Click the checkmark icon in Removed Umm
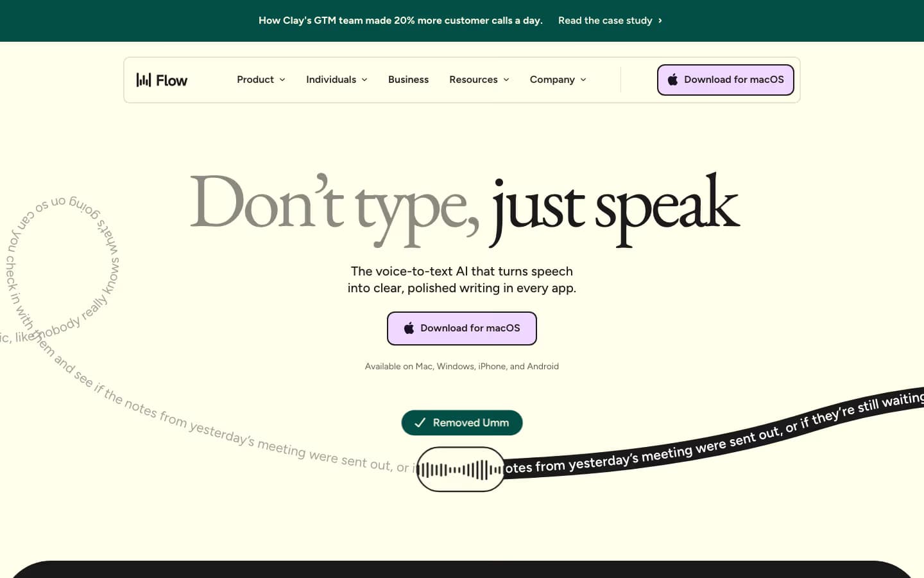Viewport: 924px width, 578px height. (x=420, y=423)
